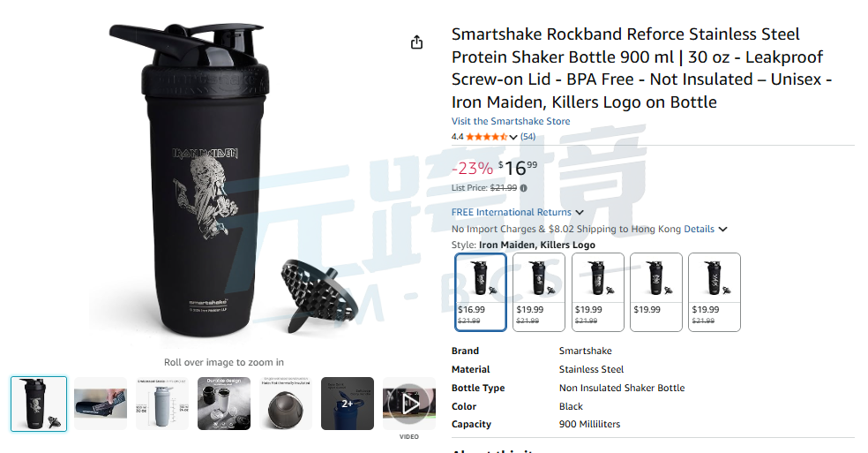This screenshot has width=868, height=453.
Task: Select the first bottle thumbnail image
Action: coord(39,404)
